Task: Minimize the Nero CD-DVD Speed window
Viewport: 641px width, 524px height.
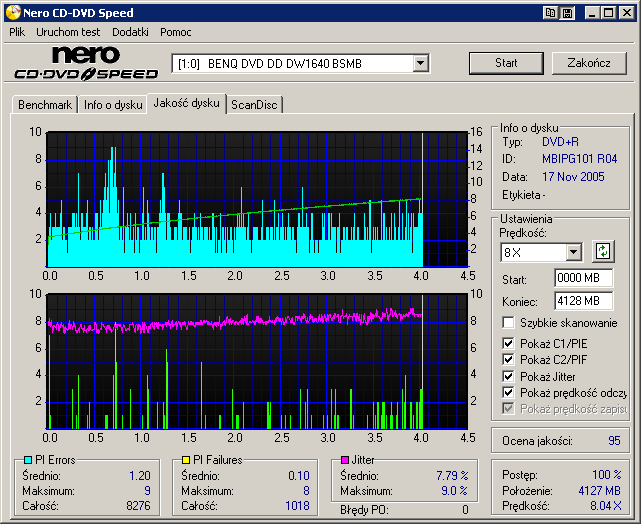Action: (592, 13)
